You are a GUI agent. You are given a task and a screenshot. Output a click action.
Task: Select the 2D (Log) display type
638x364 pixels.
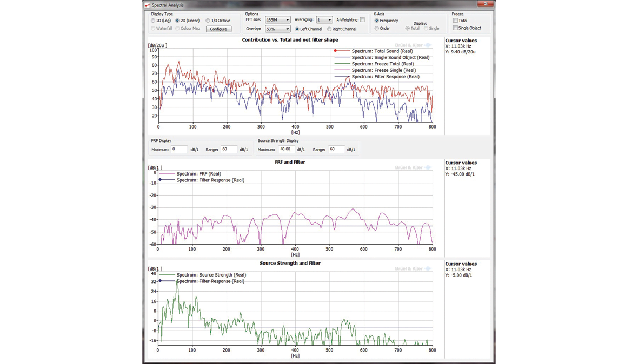pyautogui.click(x=154, y=21)
